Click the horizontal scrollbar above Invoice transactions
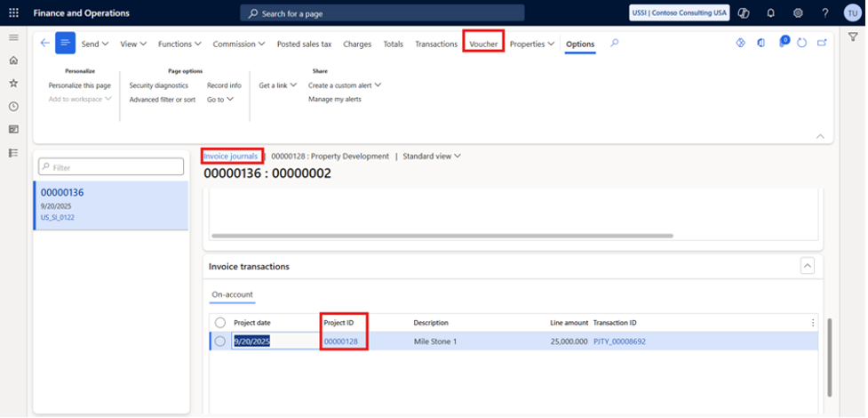The image size is (868, 418). coord(442,236)
